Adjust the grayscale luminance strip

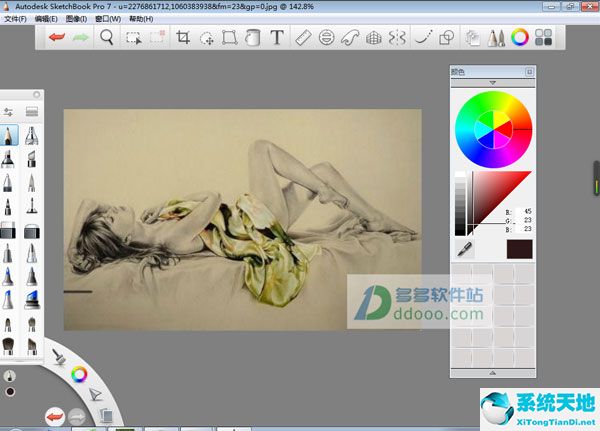coord(460,204)
